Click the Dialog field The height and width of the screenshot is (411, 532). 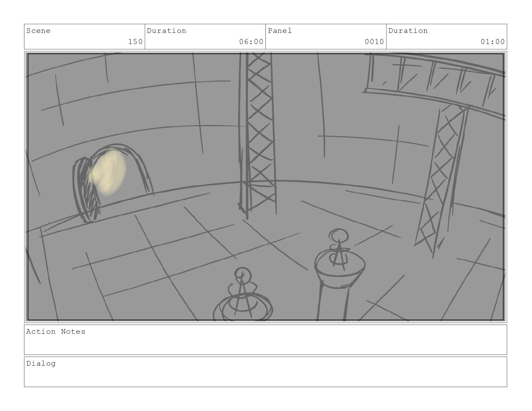point(266,372)
